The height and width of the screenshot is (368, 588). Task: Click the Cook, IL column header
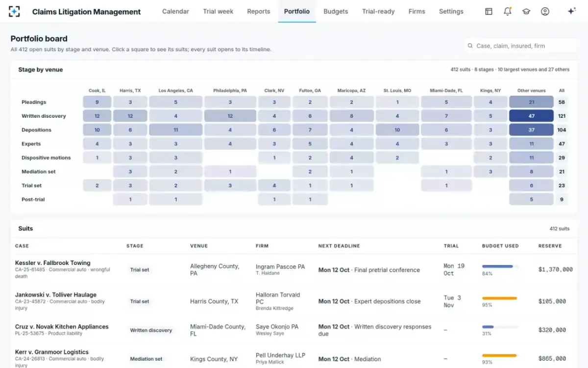coord(97,90)
